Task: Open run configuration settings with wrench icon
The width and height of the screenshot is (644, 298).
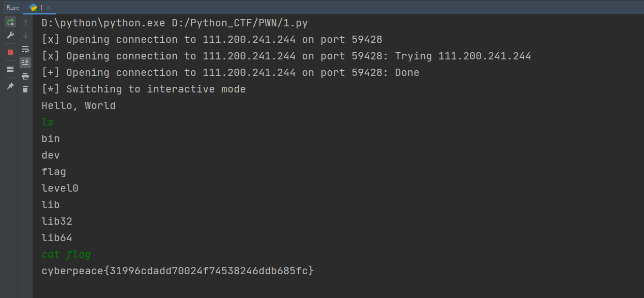Action: (x=10, y=35)
